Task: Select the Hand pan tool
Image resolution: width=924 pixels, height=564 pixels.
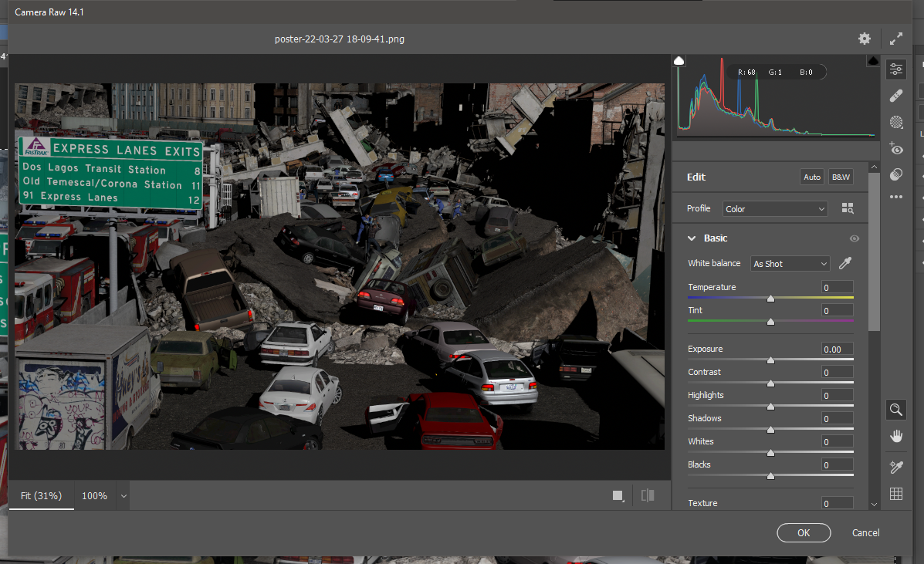Action: click(896, 436)
